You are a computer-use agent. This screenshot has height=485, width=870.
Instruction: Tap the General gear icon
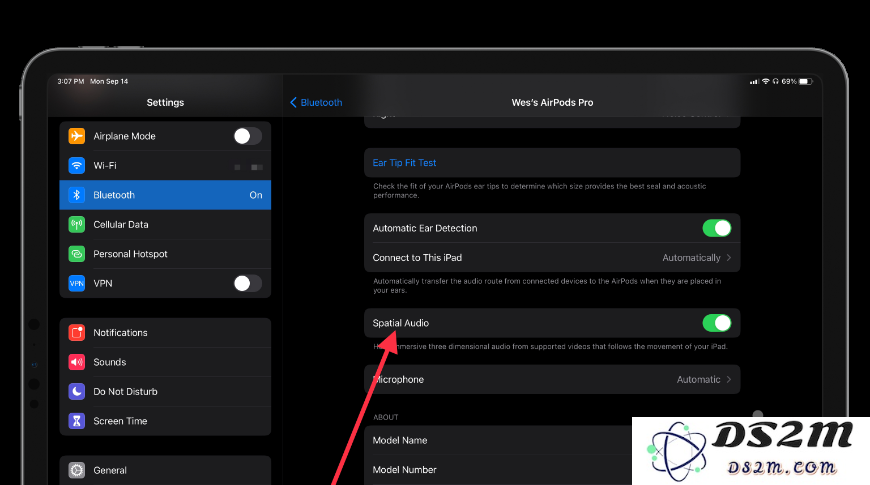tap(77, 470)
